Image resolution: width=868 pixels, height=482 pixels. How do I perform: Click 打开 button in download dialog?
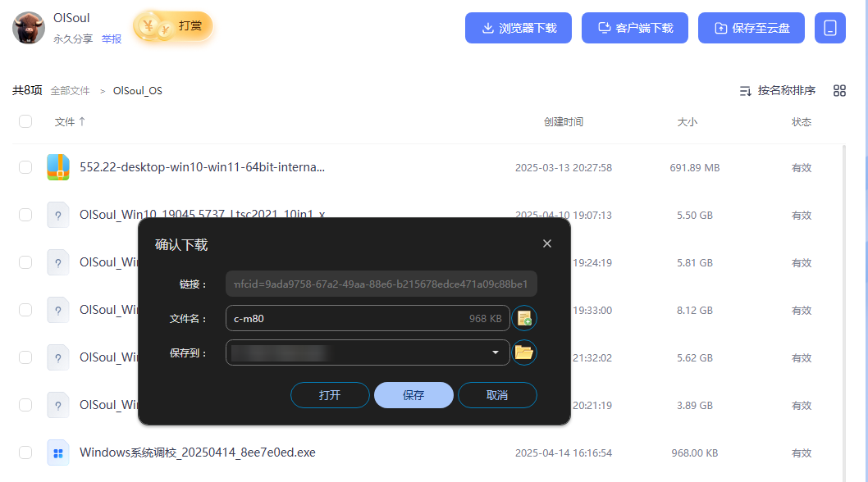(330, 395)
